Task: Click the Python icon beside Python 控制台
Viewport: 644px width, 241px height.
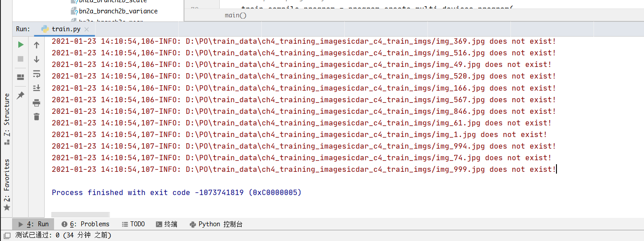Action: click(x=192, y=224)
